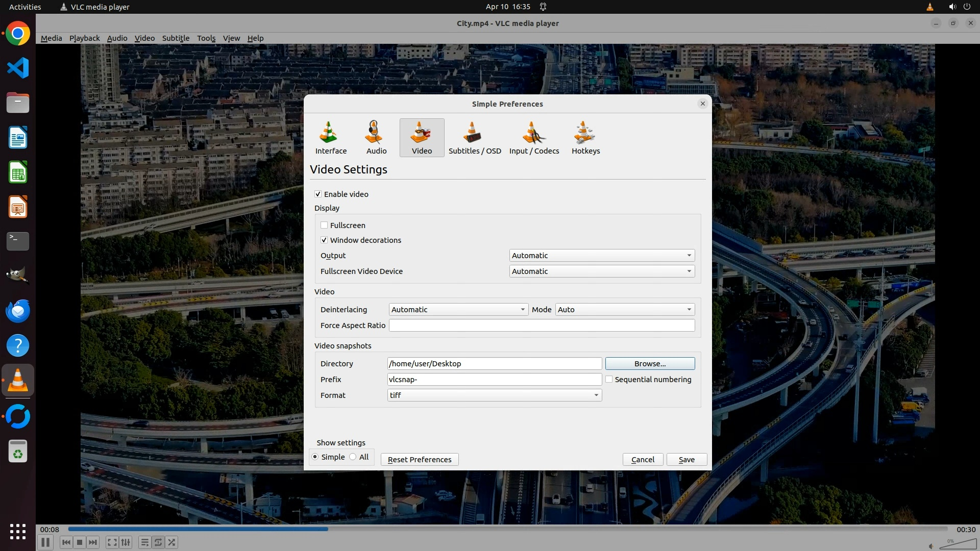Open Input / Codecs preferences
The height and width of the screenshot is (551, 980).
coord(534,138)
